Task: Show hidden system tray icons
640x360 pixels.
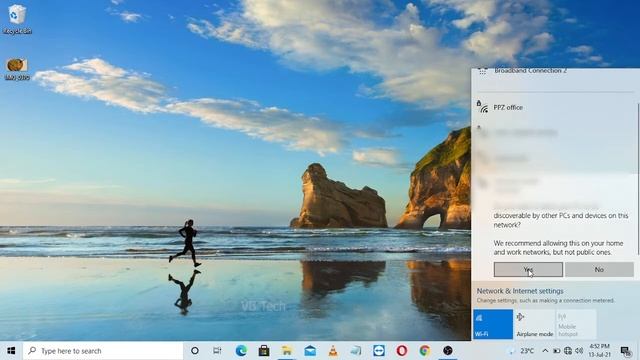Action: pyautogui.click(x=545, y=351)
